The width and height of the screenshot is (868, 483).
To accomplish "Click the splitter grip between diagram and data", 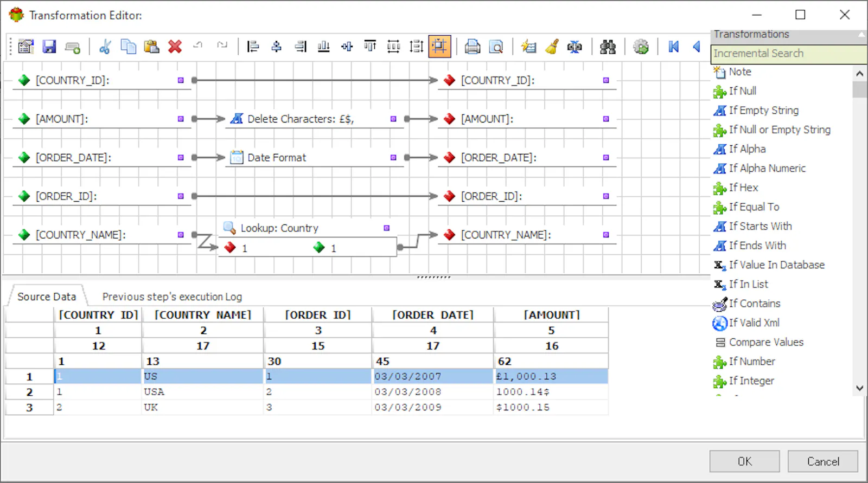I will coord(433,277).
